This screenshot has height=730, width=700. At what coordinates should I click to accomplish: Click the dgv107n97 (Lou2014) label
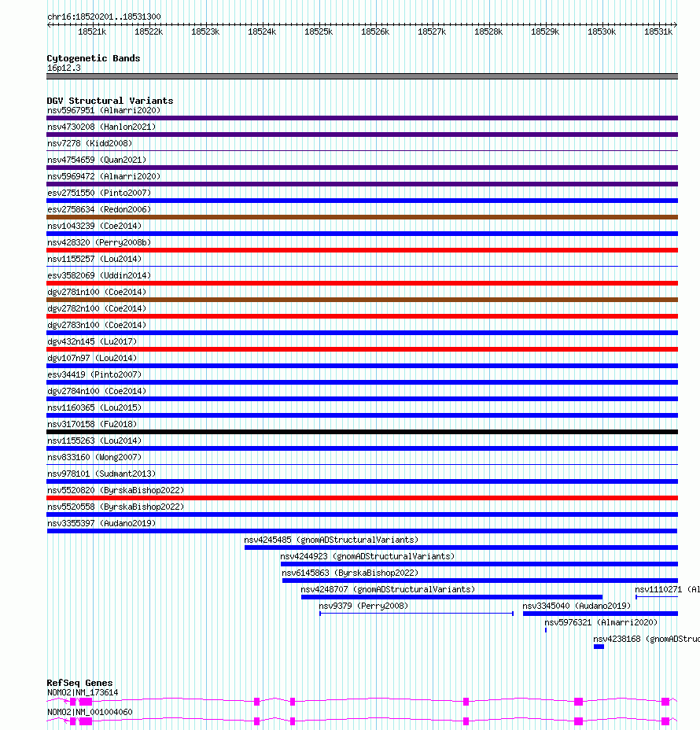(x=92, y=358)
